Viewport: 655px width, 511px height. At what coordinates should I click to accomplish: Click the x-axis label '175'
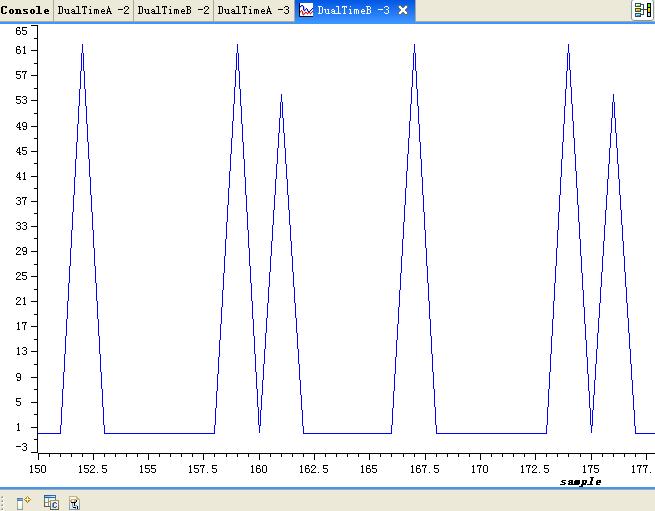point(590,469)
